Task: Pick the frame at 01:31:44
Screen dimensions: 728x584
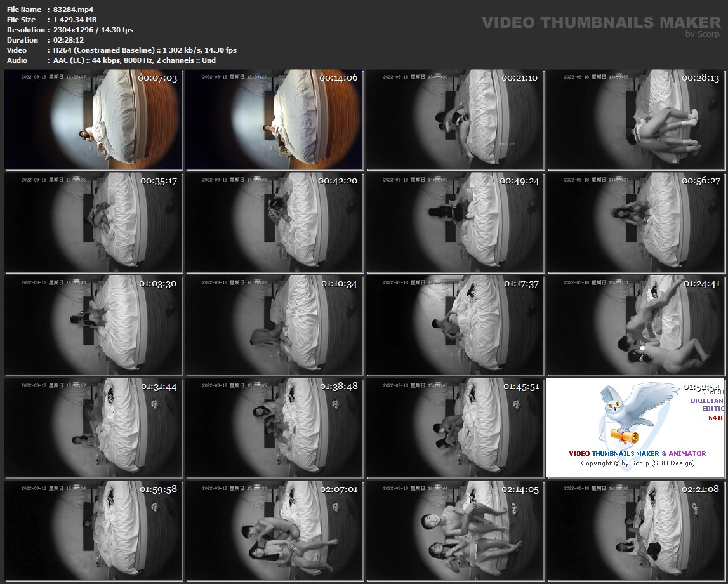Action: click(93, 427)
